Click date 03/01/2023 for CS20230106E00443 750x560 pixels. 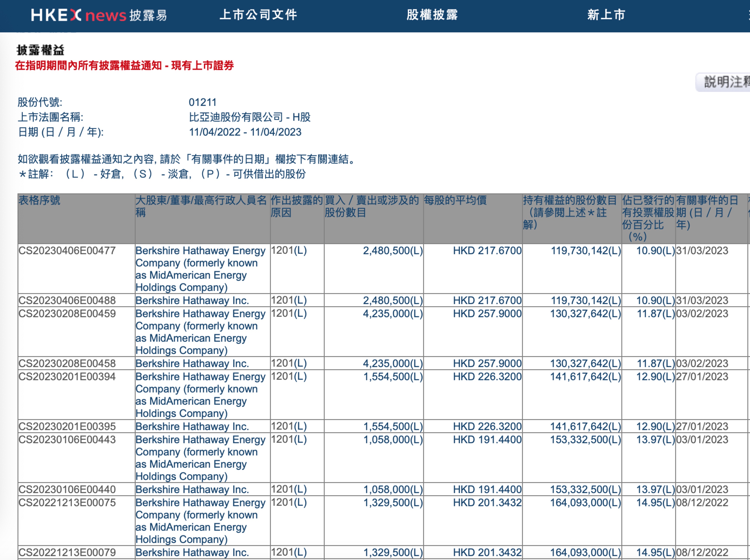click(702, 440)
